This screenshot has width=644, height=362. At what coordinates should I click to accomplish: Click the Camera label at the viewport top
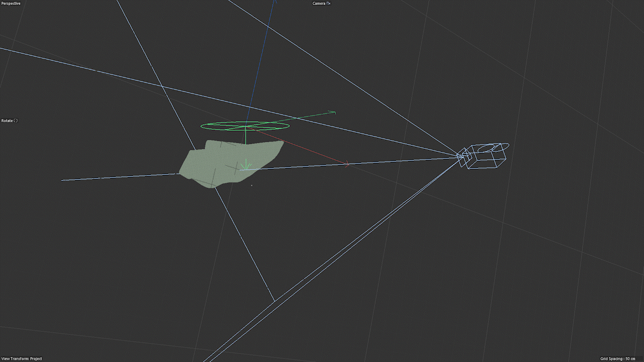[x=319, y=4]
